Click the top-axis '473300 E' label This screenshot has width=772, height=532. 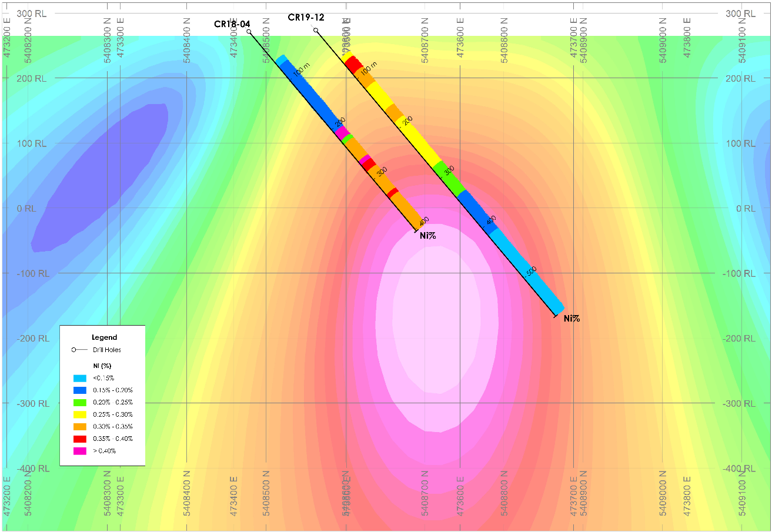(x=121, y=38)
